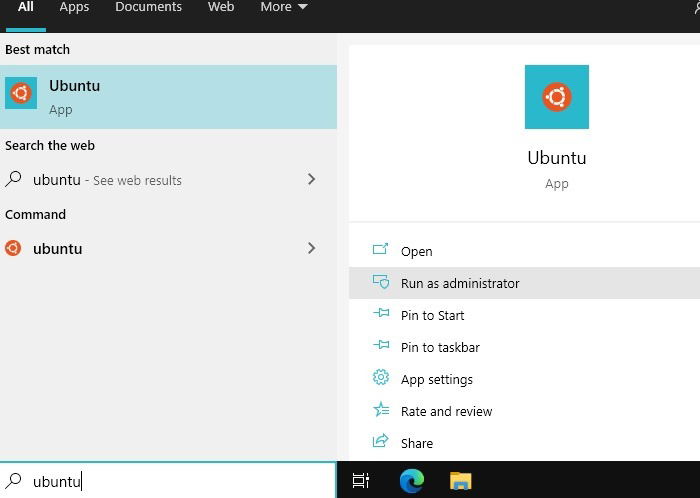Expand the ubuntu command chevron
This screenshot has height=498, width=700.
tap(312, 248)
